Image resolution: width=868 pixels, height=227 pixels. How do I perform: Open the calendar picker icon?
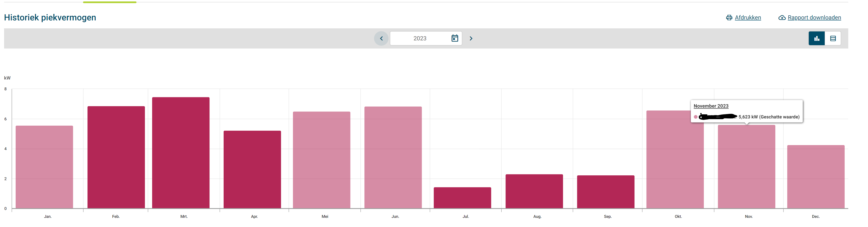(x=454, y=38)
